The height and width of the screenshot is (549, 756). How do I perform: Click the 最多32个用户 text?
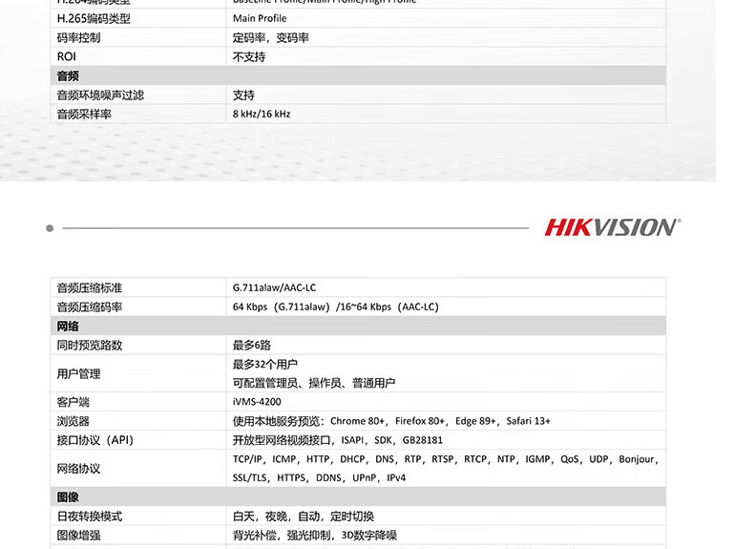[265, 364]
